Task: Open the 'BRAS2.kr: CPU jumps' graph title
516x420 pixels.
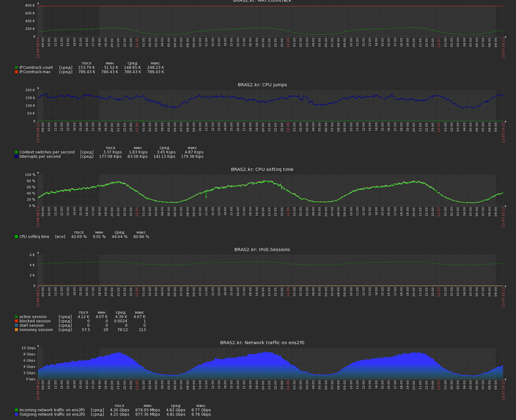Action: [262, 85]
